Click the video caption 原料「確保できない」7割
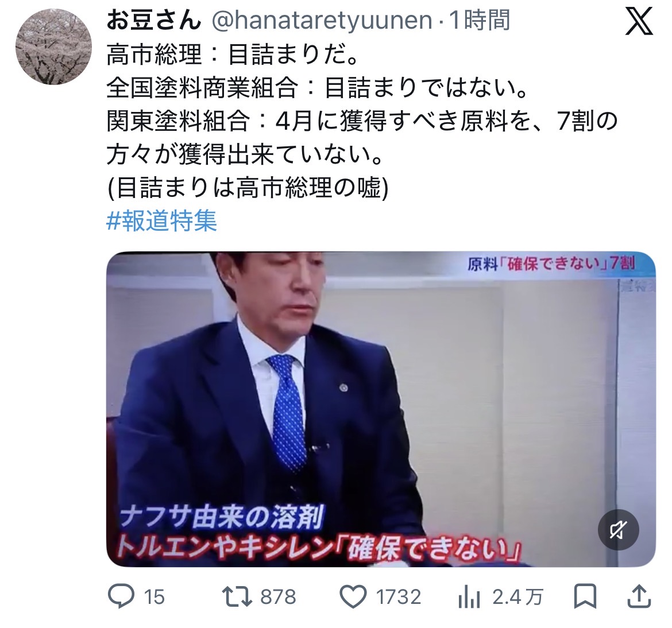The width and height of the screenshot is (672, 628). coord(551,263)
